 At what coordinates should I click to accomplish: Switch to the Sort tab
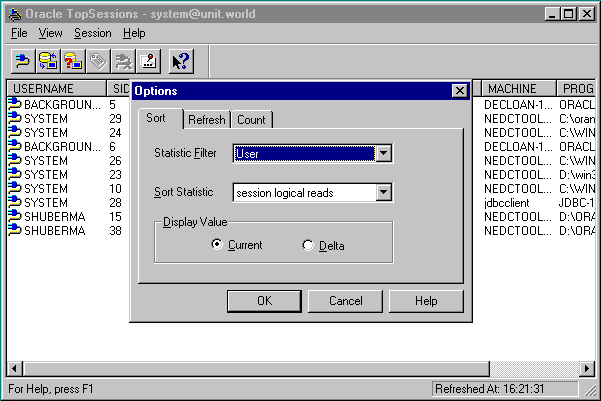[161, 118]
